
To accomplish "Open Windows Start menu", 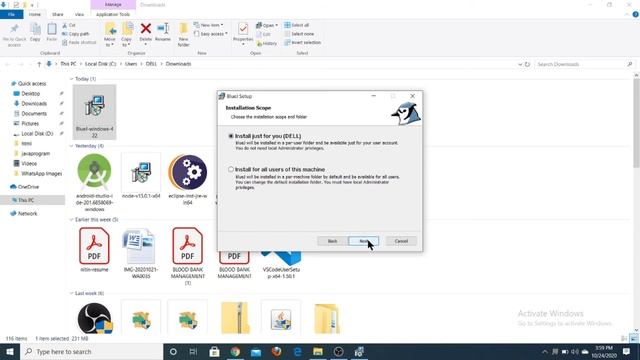I will 10,351.
